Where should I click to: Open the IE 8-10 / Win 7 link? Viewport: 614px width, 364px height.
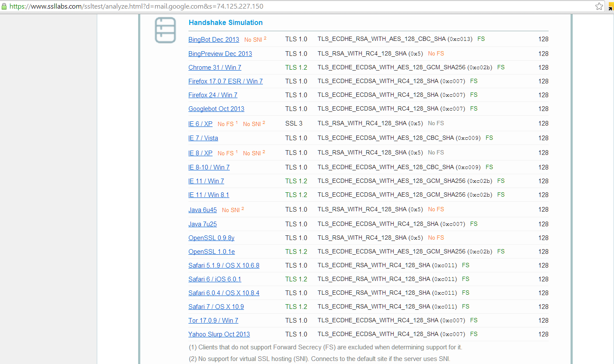(x=209, y=167)
